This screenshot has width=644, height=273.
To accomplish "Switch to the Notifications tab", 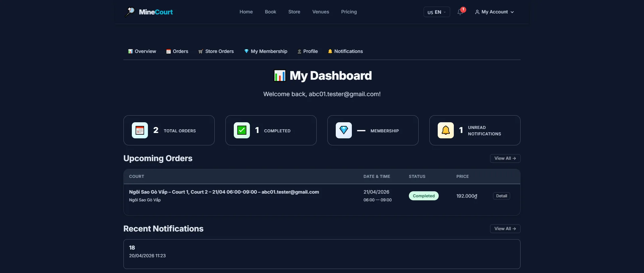I will click(345, 51).
